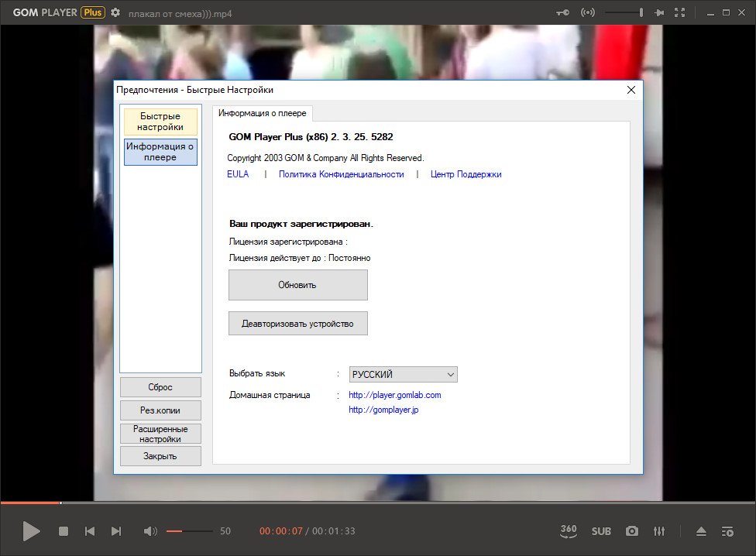The image size is (756, 556).
Task: Click the GOM PLAYER Plus logo
Action: click(x=59, y=12)
